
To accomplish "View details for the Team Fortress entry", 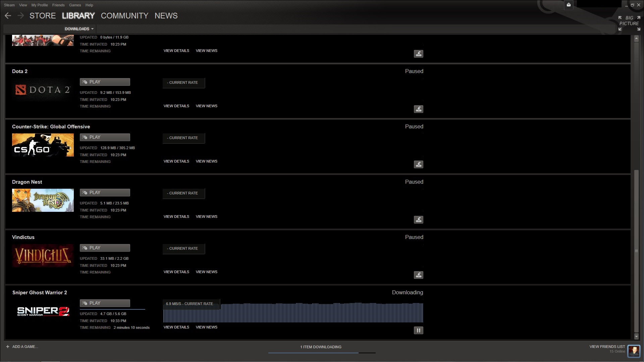I will 176,51.
